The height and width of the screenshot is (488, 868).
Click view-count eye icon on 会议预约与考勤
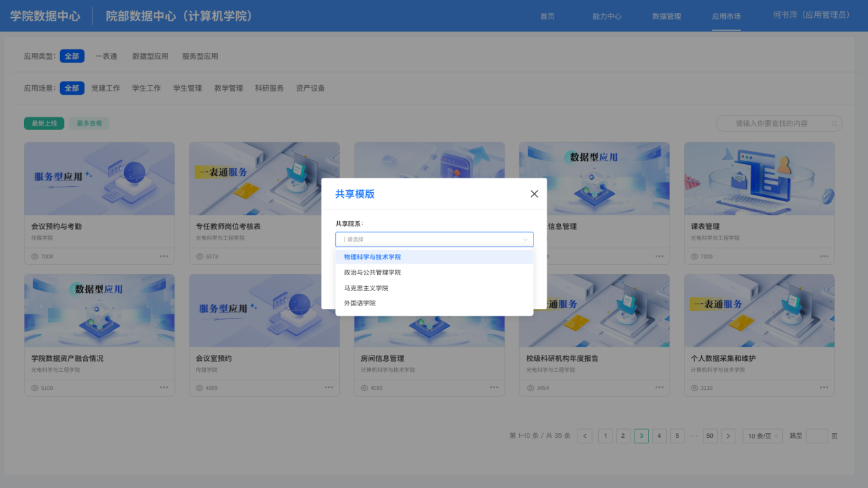(x=35, y=256)
